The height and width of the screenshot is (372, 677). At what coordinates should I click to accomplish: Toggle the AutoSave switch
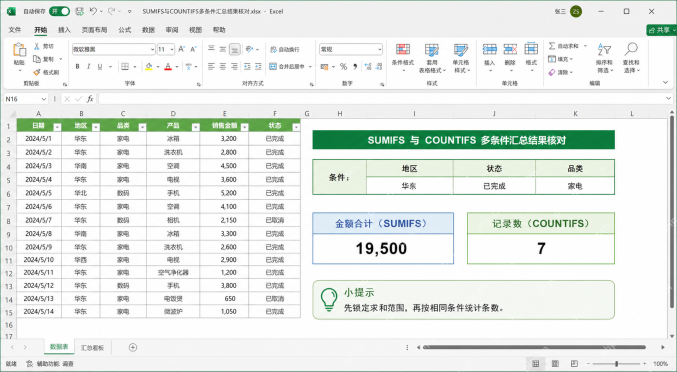click(60, 11)
